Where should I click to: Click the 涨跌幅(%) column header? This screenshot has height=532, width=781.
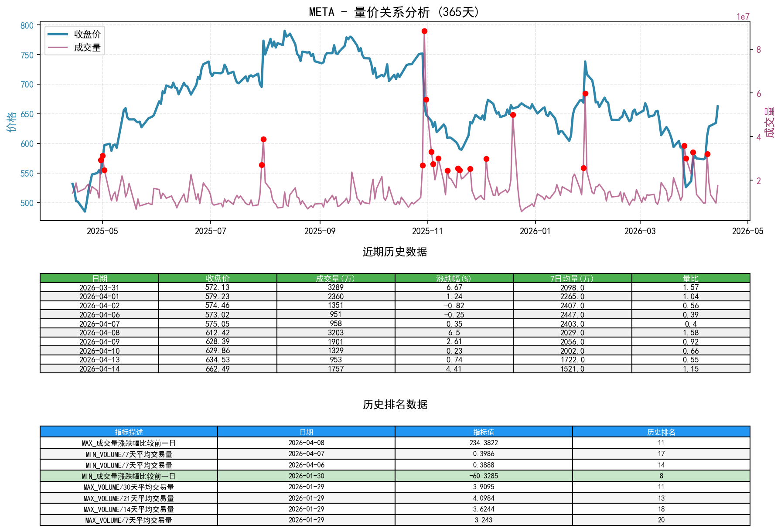pyautogui.click(x=454, y=278)
